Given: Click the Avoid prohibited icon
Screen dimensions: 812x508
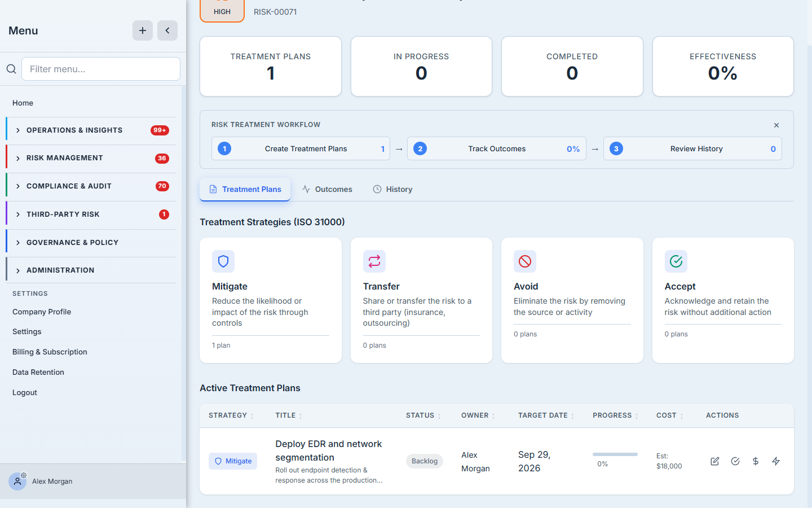Looking at the screenshot, I should [525, 261].
